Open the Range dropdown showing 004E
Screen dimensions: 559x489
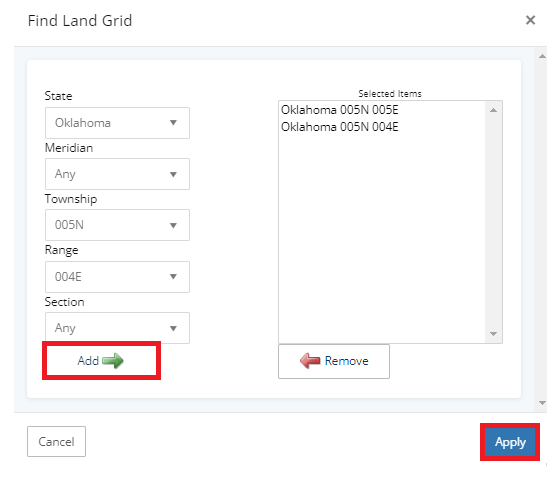[117, 277]
